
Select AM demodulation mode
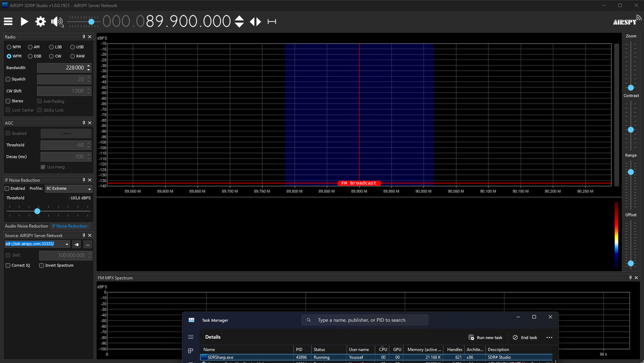pos(34,47)
